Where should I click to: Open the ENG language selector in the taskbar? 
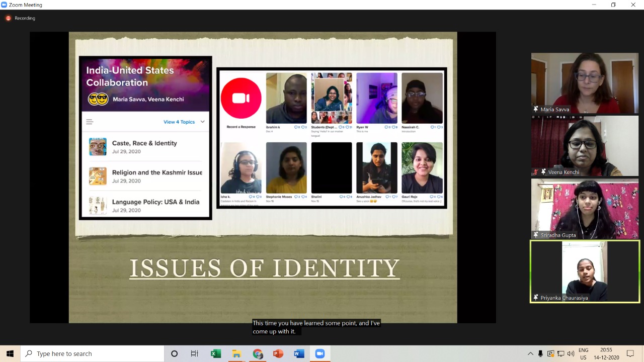click(584, 353)
